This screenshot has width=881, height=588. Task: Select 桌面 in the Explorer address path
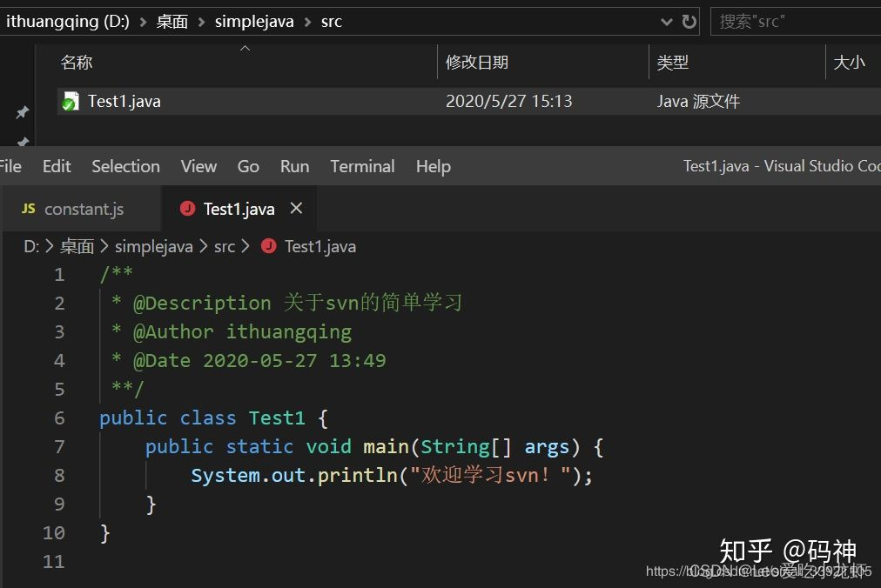(171, 22)
